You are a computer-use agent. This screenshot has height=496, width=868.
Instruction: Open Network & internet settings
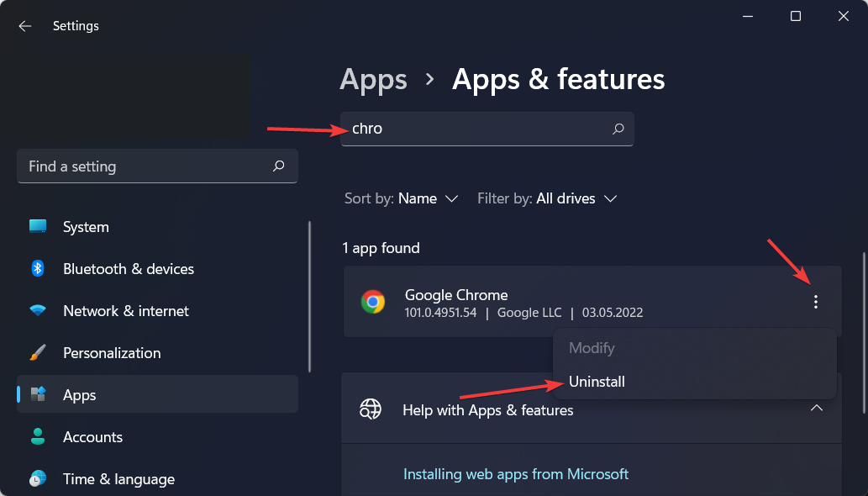coord(125,311)
